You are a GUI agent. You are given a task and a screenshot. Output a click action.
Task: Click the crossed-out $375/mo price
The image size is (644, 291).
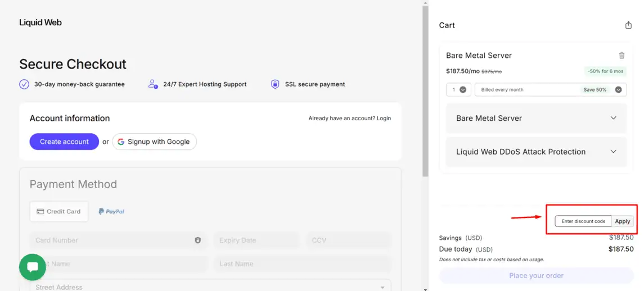pos(491,71)
